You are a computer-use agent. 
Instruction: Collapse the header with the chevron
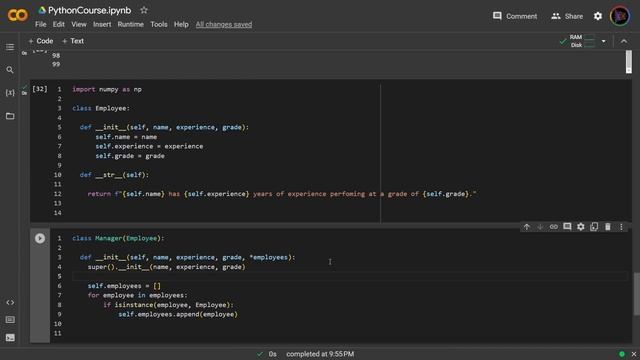624,41
